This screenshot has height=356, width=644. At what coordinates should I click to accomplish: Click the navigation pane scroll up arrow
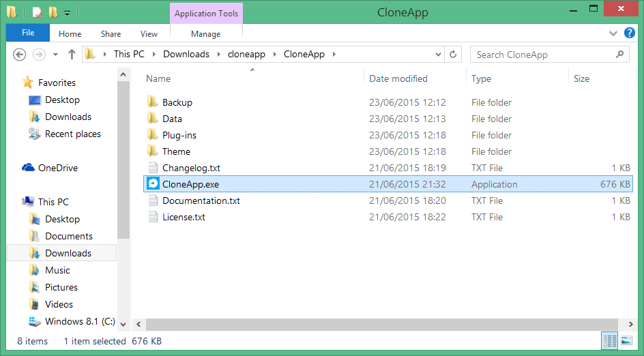123,75
